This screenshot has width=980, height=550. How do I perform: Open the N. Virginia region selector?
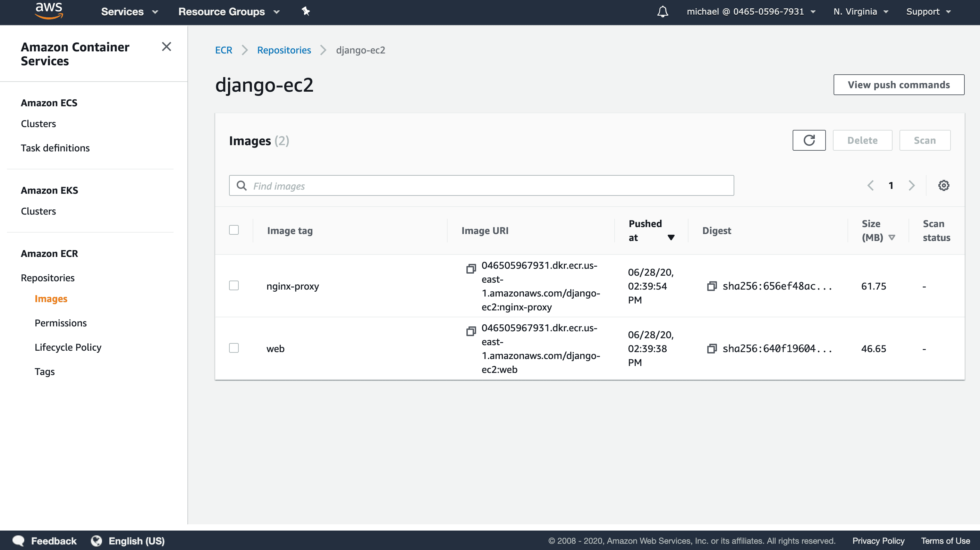tap(861, 12)
